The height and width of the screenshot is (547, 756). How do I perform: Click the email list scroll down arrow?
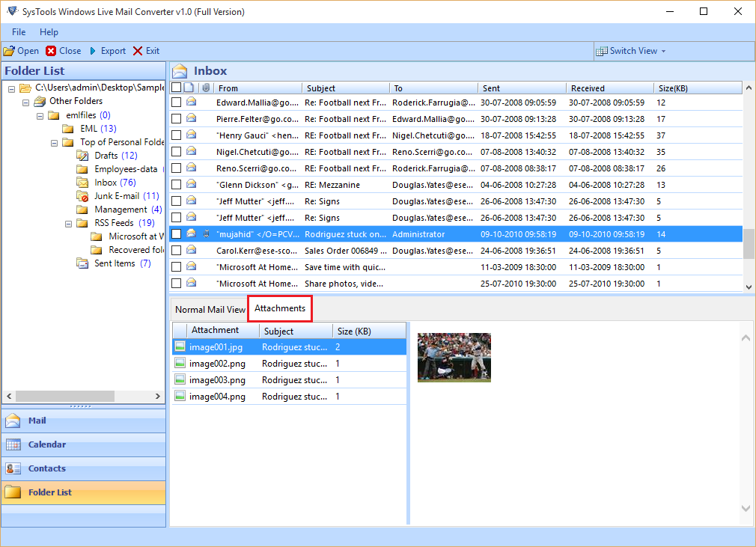(749, 287)
